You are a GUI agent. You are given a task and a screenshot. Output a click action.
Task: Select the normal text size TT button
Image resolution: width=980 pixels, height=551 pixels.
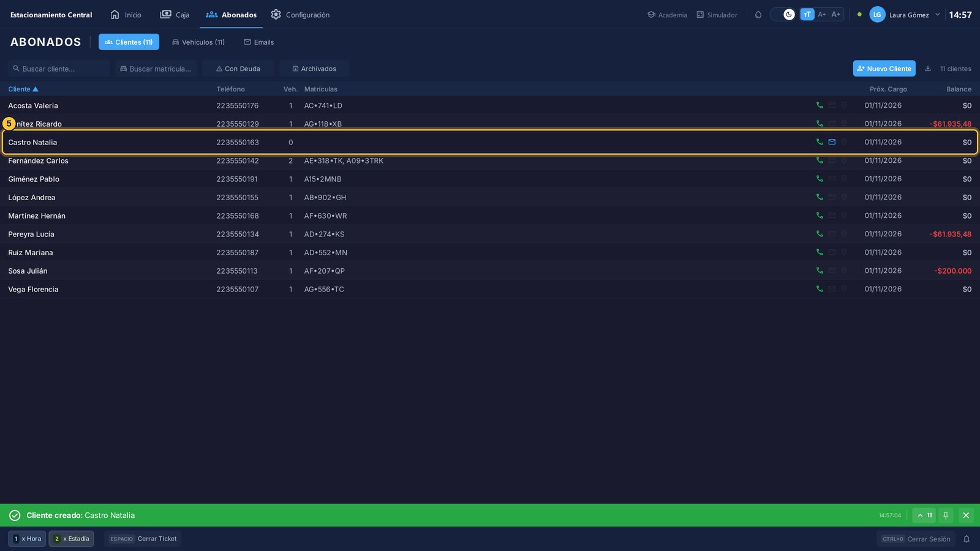(x=807, y=15)
